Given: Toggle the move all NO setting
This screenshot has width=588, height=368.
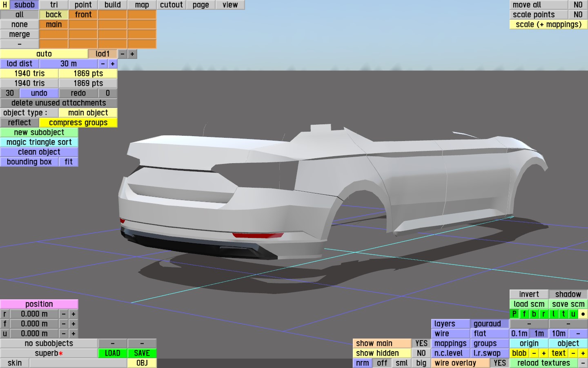Looking at the screenshot, I should 578,5.
